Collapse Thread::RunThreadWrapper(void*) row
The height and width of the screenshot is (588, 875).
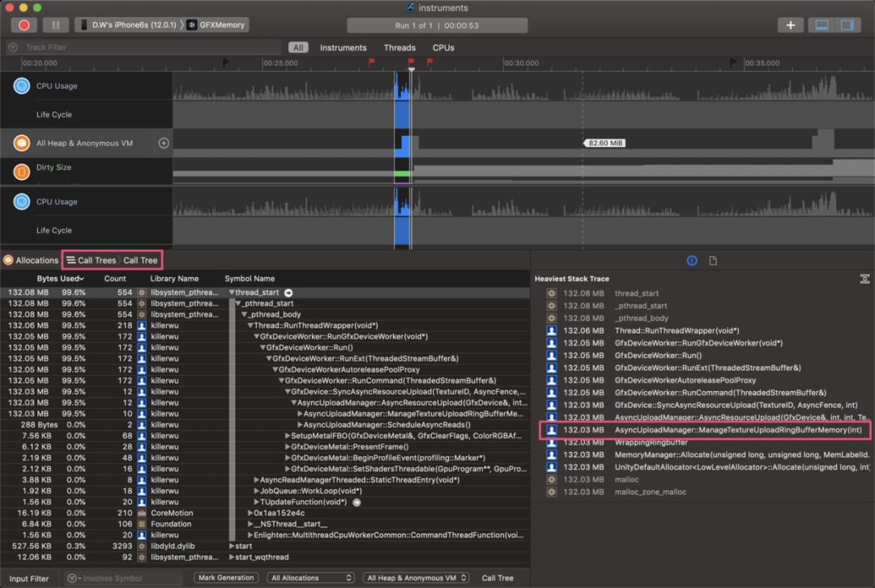(x=250, y=326)
